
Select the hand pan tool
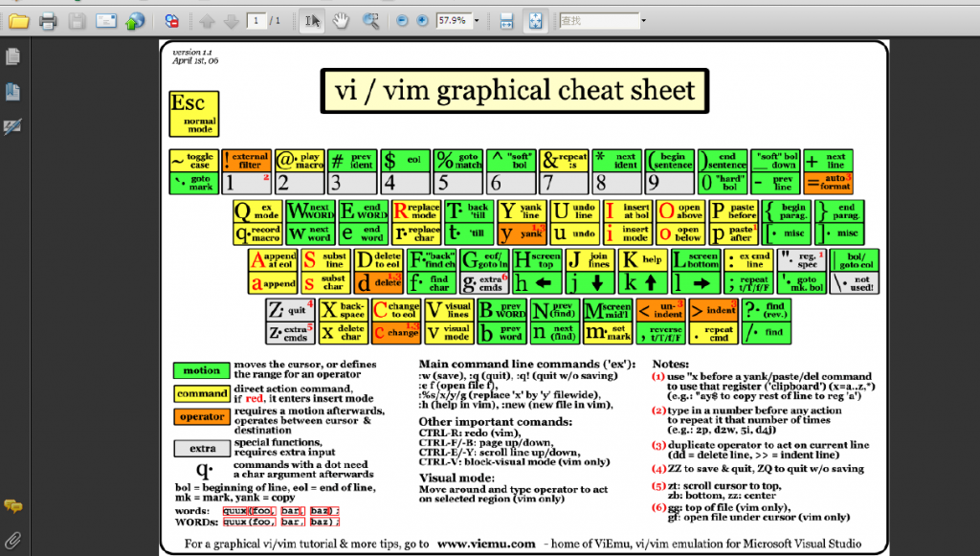click(x=341, y=21)
